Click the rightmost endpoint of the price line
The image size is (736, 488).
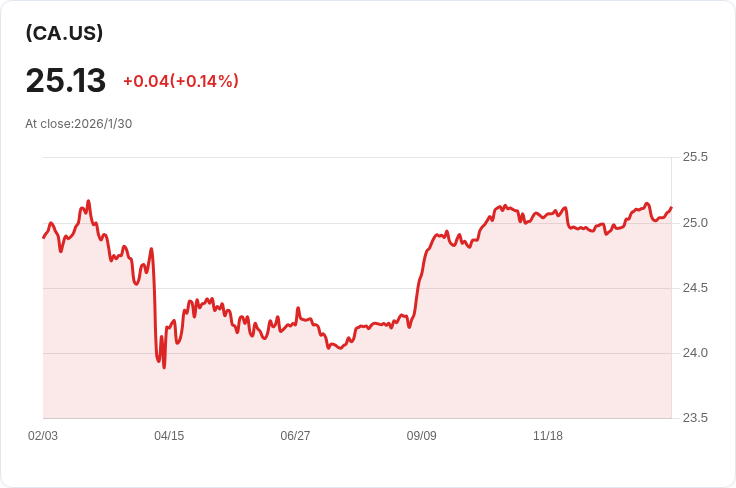click(671, 208)
